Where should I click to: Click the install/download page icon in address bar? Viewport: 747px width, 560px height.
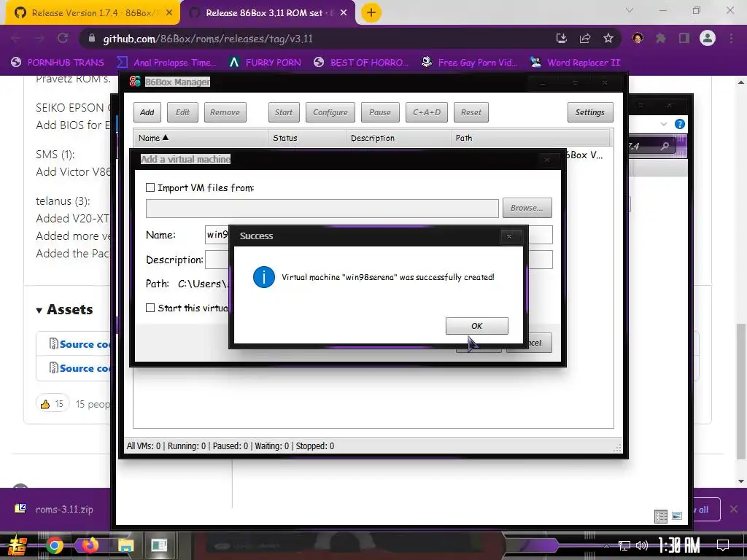pos(562,39)
